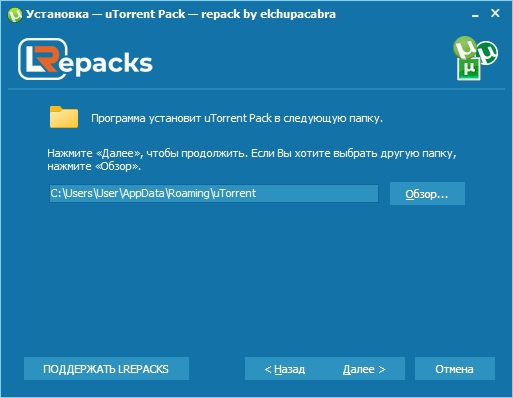Click the horizontal separator under the logo
The width and height of the screenshot is (513, 398).
click(x=256, y=89)
